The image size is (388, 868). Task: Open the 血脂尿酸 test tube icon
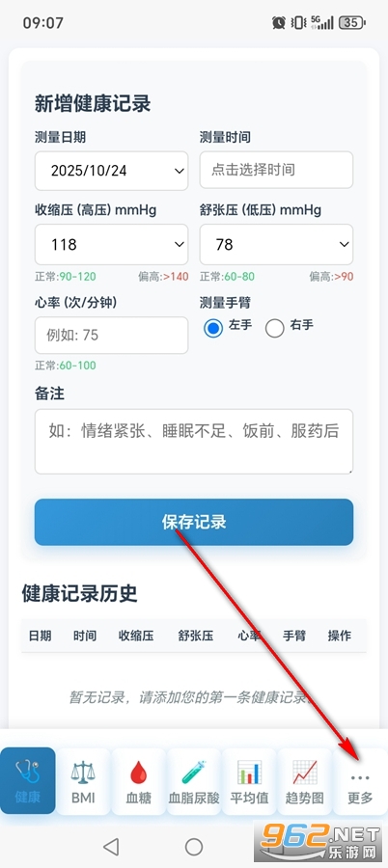pyautogui.click(x=194, y=780)
